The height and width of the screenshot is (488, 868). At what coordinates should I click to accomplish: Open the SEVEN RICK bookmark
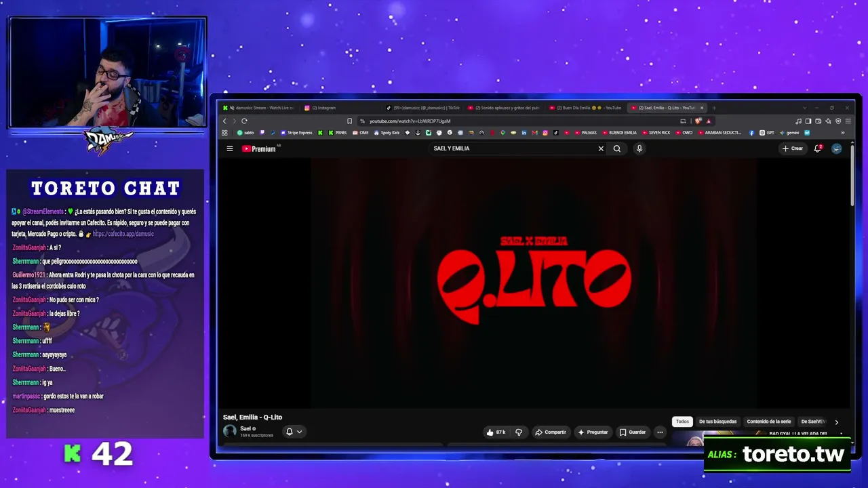click(x=656, y=133)
